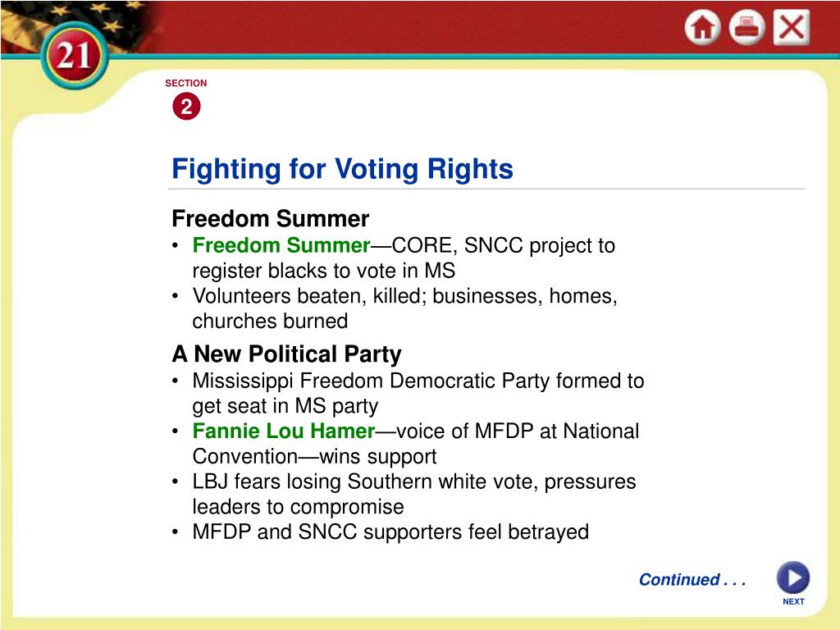
Task: Select the red section 2 circle
Action: click(x=186, y=106)
